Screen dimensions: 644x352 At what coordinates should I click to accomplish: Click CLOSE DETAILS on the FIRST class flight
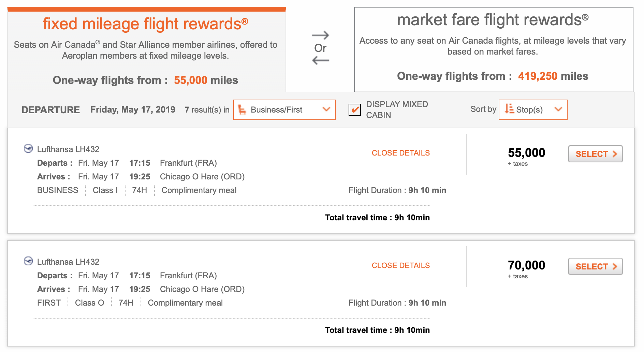(x=400, y=265)
